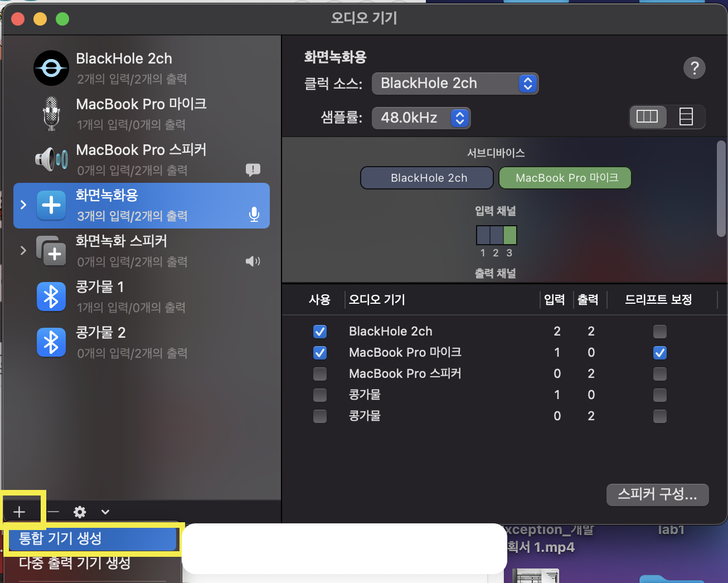Image resolution: width=728 pixels, height=583 pixels.
Task: Expand the 화면녹화 스피커 device subdevices
Action: pyautogui.click(x=23, y=250)
